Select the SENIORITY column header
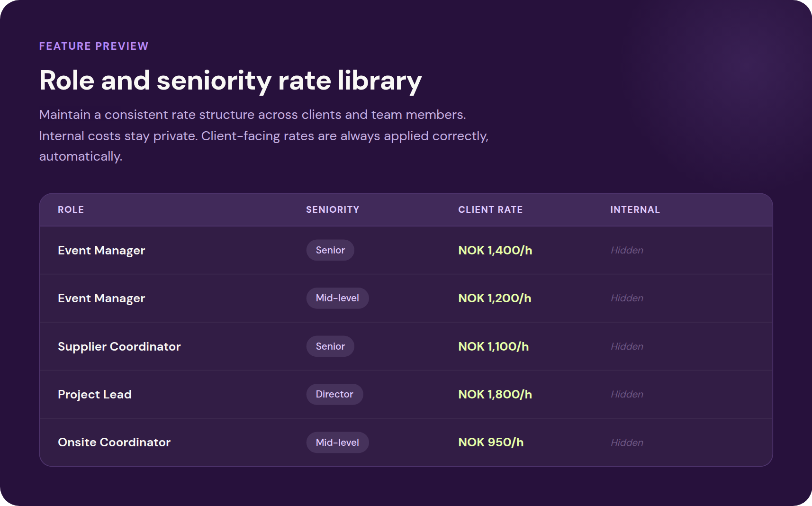Screen dimensions: 812x506 (332, 209)
